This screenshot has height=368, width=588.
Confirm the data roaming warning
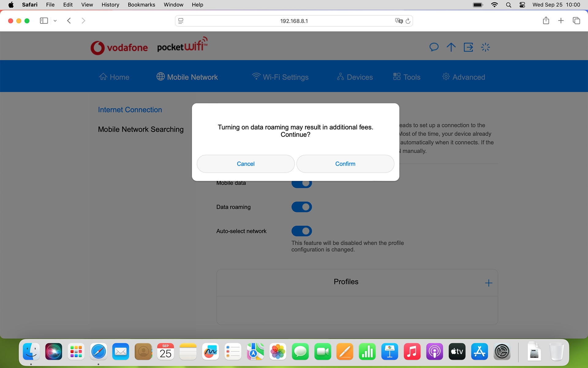click(x=345, y=164)
